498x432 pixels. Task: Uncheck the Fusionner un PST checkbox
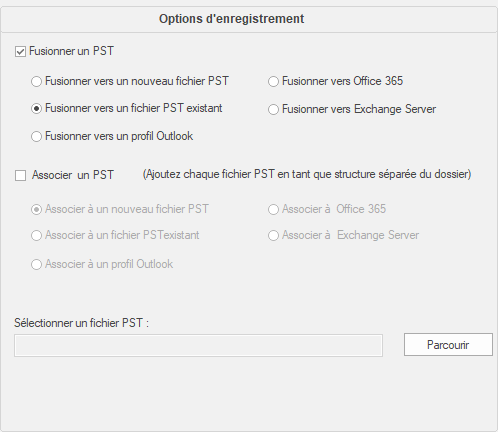point(20,52)
